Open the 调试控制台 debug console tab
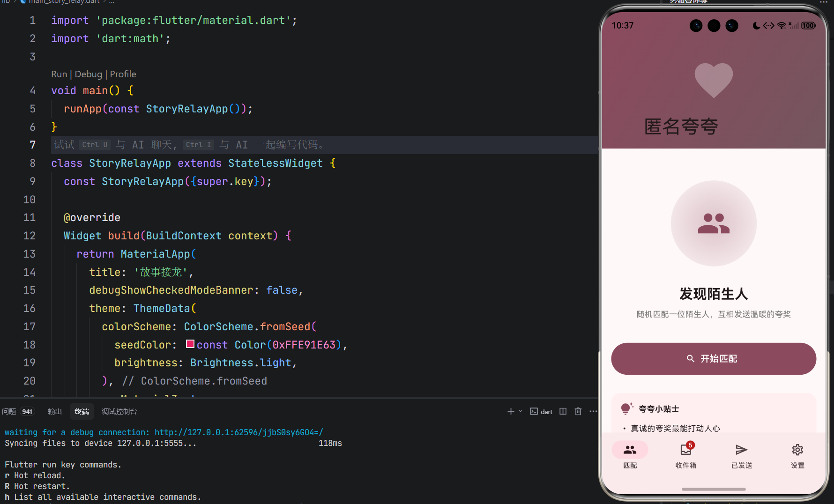Viewport: 834px width, 504px height. [119, 411]
